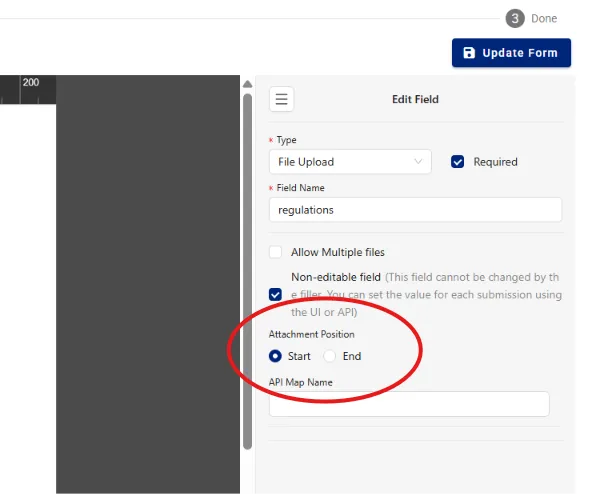Click the API Map Name input field
Screen dimensions: 590x494
pos(409,404)
